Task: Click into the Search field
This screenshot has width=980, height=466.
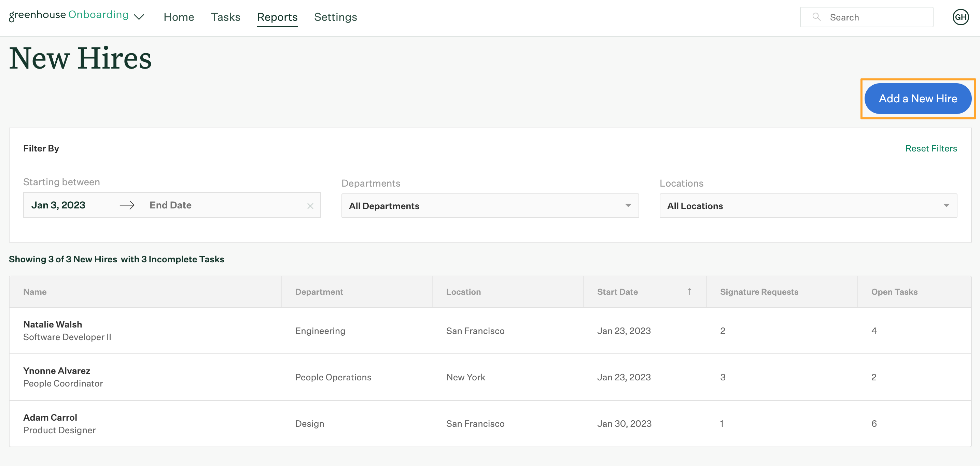Action: click(x=866, y=17)
